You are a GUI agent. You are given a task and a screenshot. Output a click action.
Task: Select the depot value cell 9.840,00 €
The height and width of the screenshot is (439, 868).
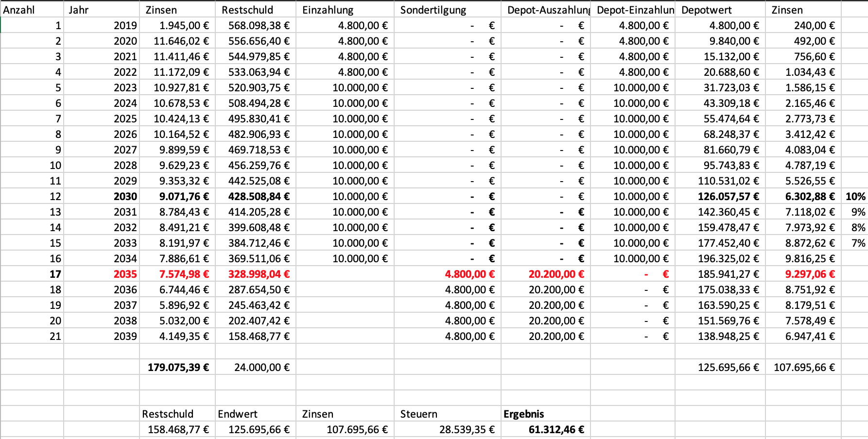(x=720, y=41)
